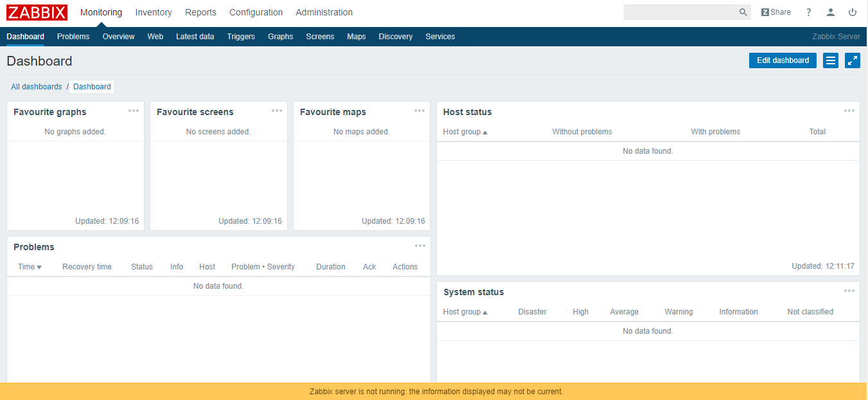The image size is (868, 400).
Task: Open Favourite screens widget options menu
Action: (277, 111)
